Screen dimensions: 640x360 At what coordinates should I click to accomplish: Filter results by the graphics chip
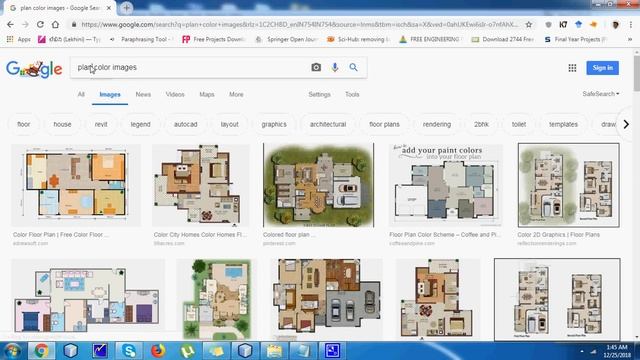tap(274, 124)
